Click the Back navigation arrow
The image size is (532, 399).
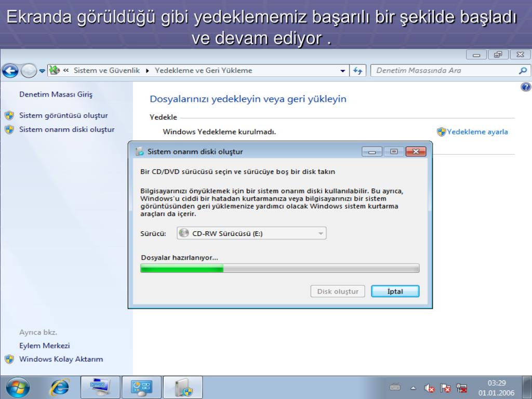pyautogui.click(x=10, y=71)
